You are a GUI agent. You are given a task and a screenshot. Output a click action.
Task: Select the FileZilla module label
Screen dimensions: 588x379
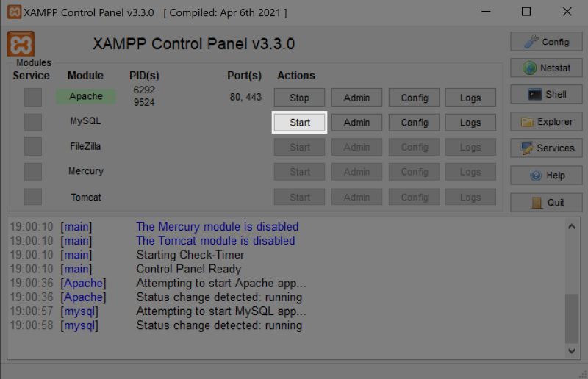85,146
